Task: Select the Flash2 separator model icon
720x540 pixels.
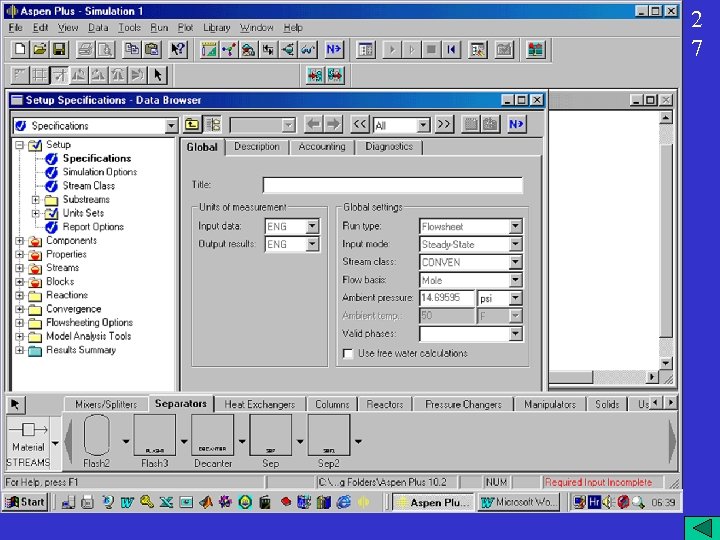Action: tap(97, 437)
